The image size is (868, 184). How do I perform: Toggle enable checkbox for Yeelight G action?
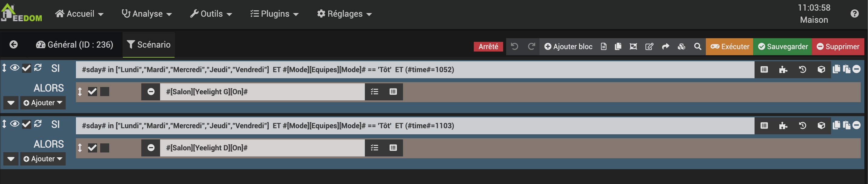(92, 92)
